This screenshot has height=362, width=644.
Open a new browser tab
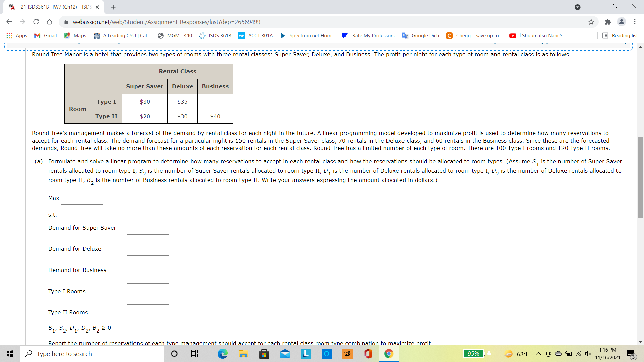click(113, 7)
